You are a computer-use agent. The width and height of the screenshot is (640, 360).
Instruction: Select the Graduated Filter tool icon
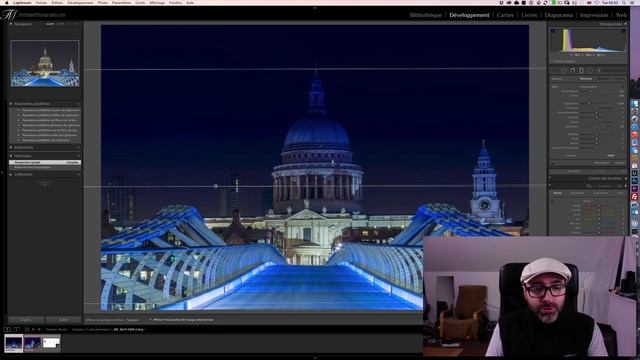pyautogui.click(x=581, y=70)
